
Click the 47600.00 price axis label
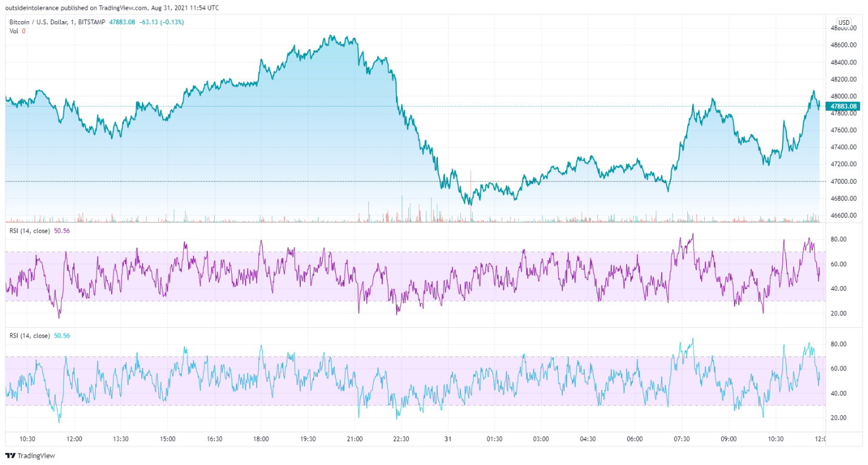click(x=843, y=130)
